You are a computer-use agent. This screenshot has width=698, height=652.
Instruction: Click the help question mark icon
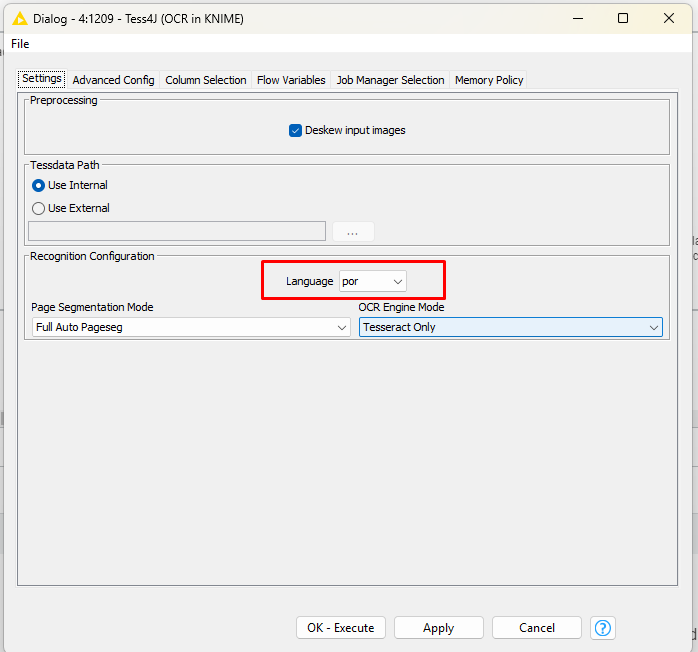coord(603,628)
